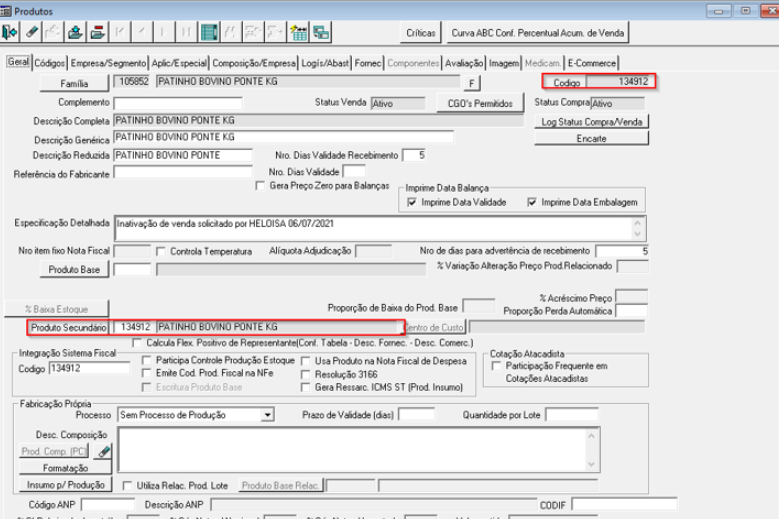Screen dimensions: 779x519
Task: Open Curva ABC Conf. Percentual Acum. de Venda
Action: [538, 33]
